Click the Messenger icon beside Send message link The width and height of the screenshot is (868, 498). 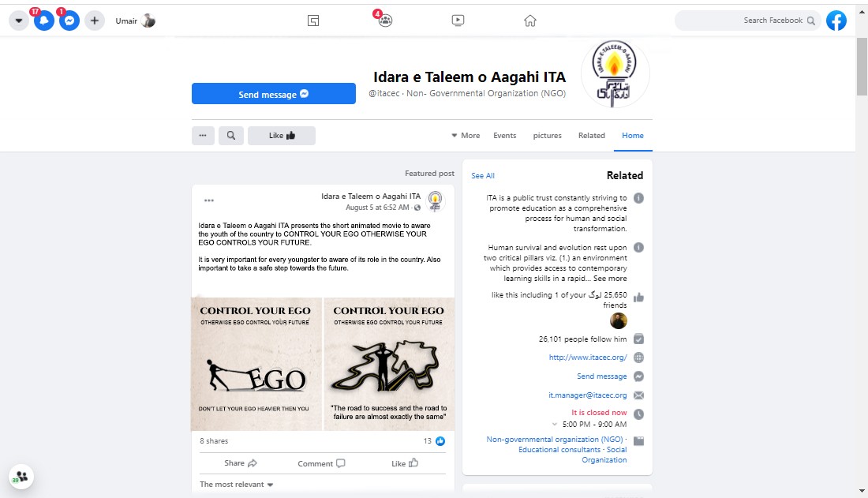click(638, 376)
